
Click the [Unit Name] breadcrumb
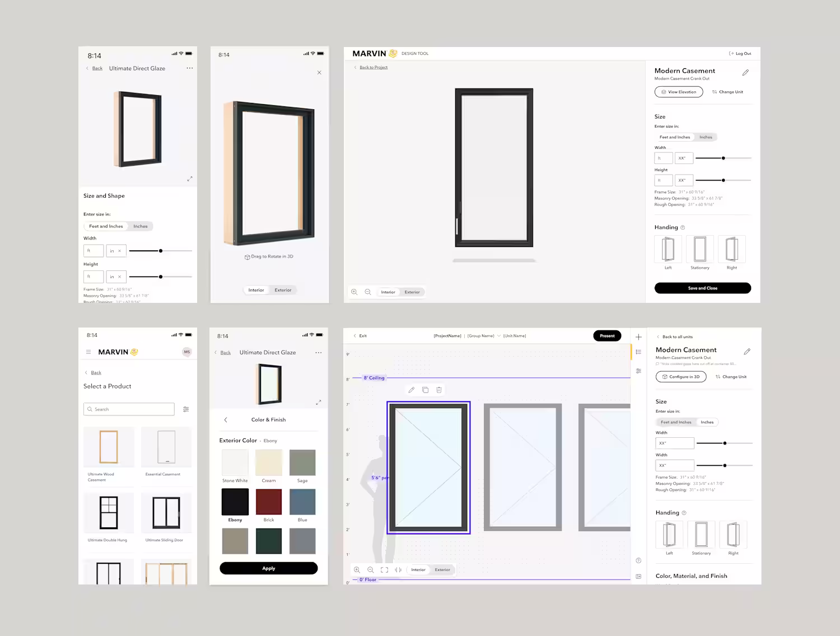point(515,336)
